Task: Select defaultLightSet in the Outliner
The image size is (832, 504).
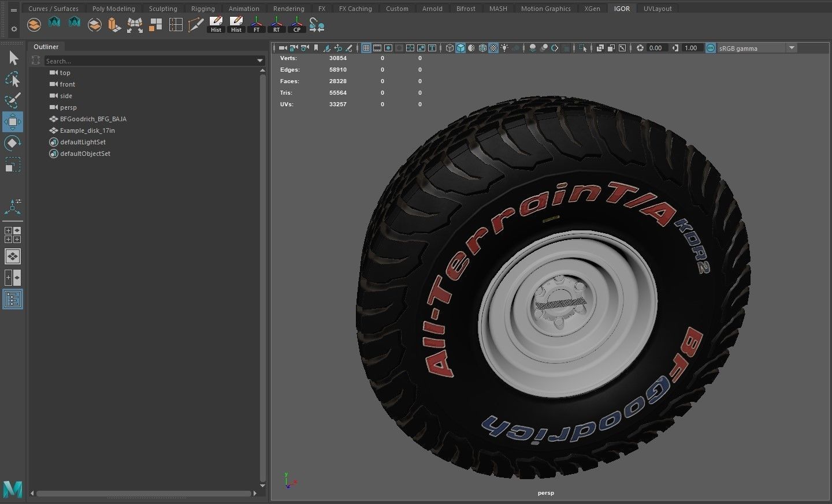Action: [83, 142]
